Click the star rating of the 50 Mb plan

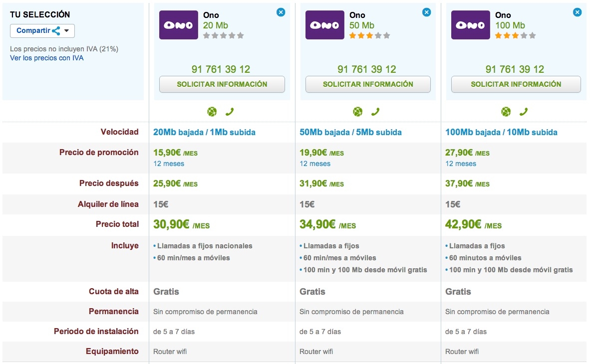pos(369,36)
